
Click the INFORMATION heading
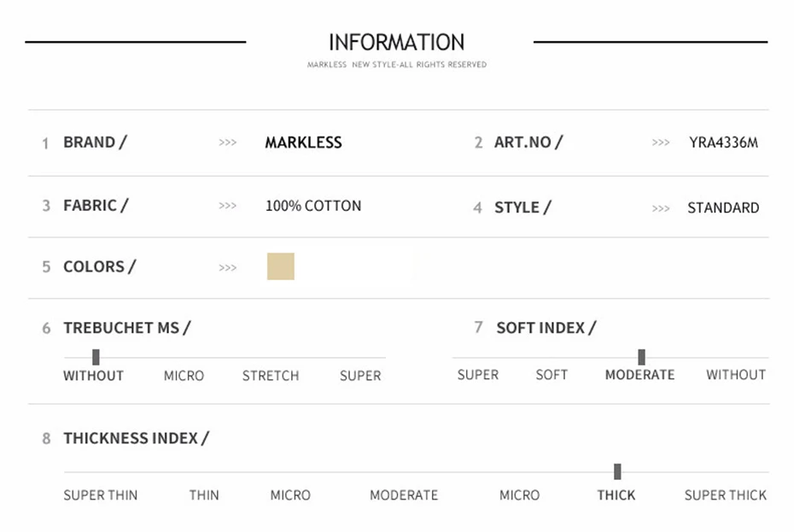[396, 43]
